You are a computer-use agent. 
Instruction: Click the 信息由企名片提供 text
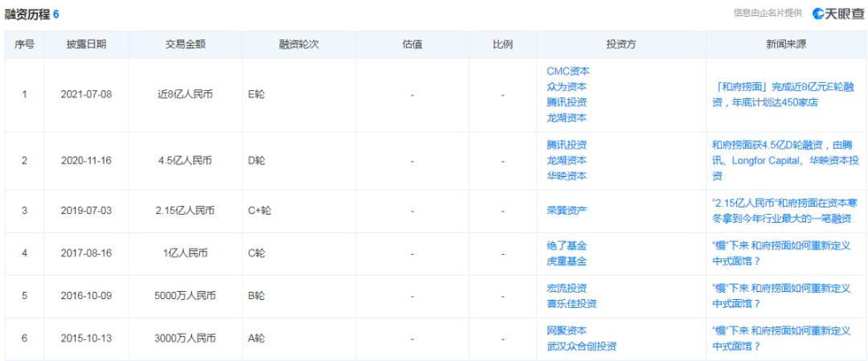[x=768, y=14]
